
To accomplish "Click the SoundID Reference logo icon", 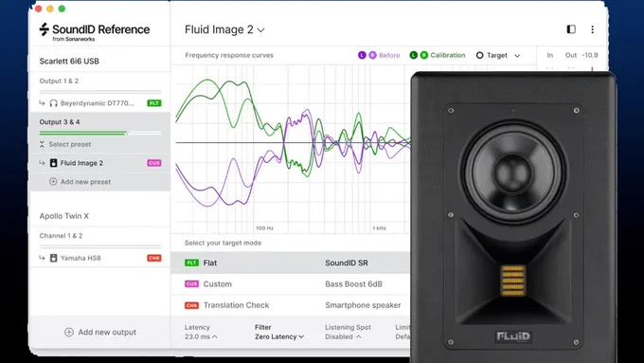I will [x=44, y=29].
